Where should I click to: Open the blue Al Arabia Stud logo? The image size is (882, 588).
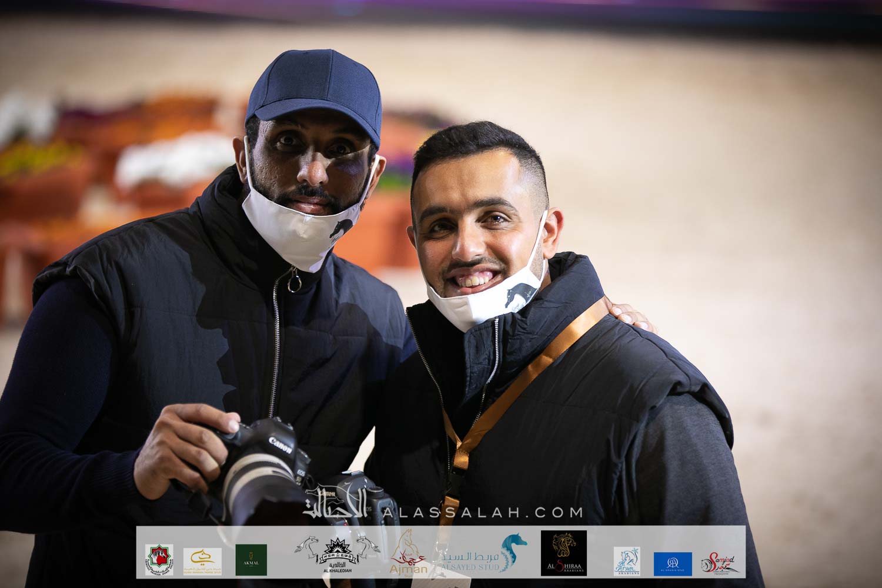pos(673,564)
